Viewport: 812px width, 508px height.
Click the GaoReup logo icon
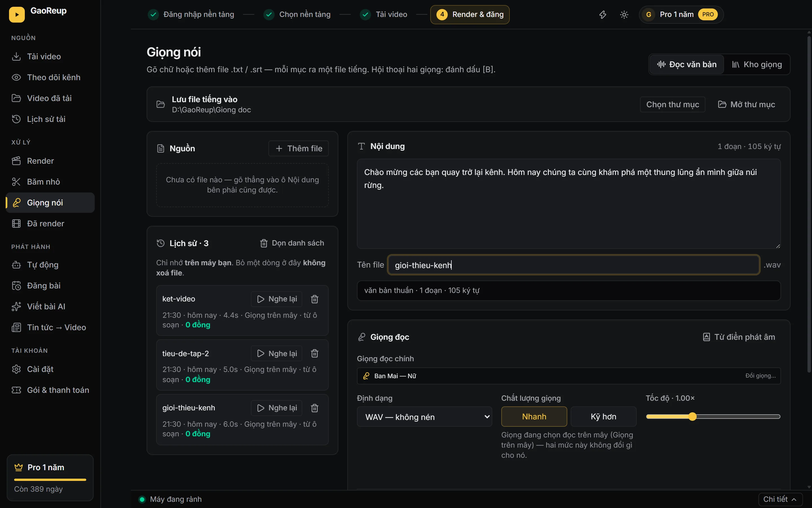[17, 14]
